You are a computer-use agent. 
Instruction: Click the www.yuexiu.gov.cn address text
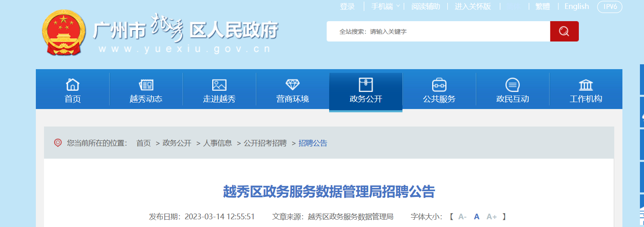pos(185,49)
